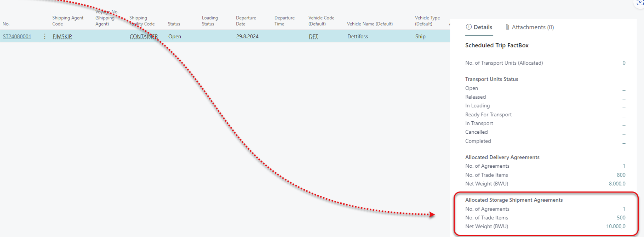Click shipping agent code EIMSKIP
644x237 pixels.
coord(62,36)
